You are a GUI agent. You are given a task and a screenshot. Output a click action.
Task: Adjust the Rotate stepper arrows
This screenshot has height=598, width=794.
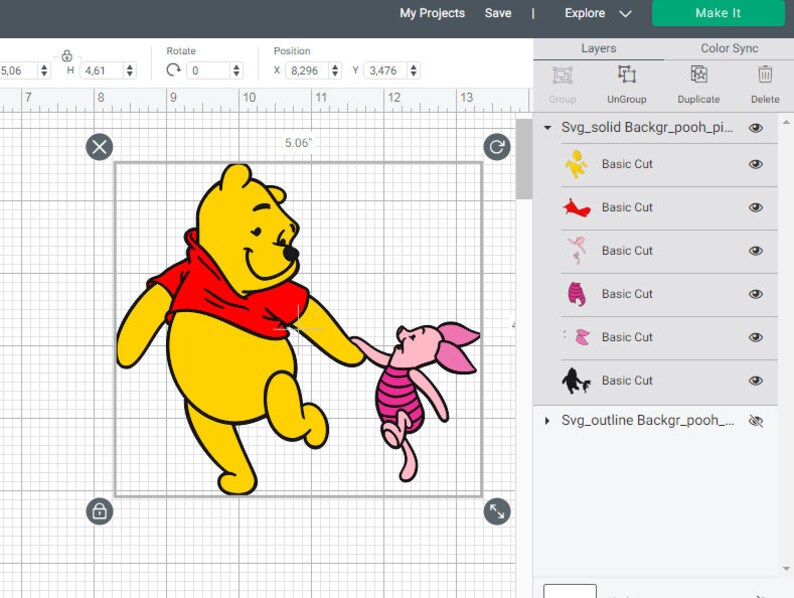click(x=236, y=70)
